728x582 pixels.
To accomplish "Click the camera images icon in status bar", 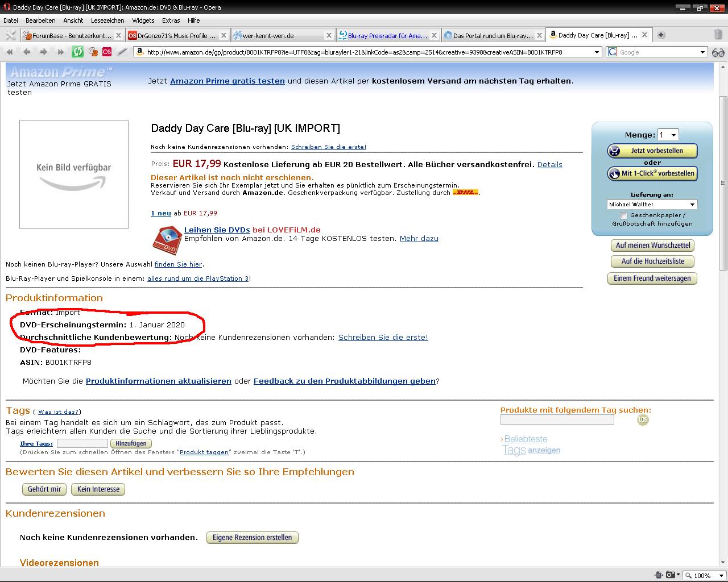I will click(x=670, y=575).
